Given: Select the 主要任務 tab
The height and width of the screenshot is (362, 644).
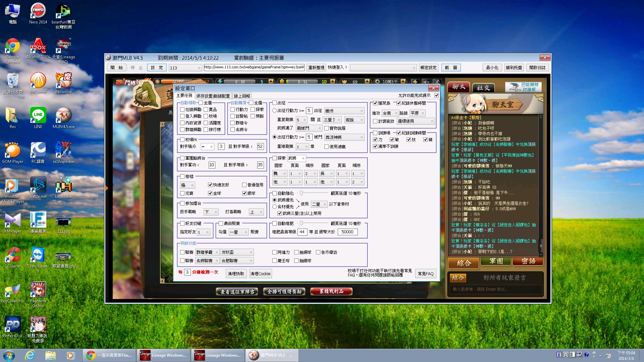Looking at the screenshot, I should coord(184,96).
